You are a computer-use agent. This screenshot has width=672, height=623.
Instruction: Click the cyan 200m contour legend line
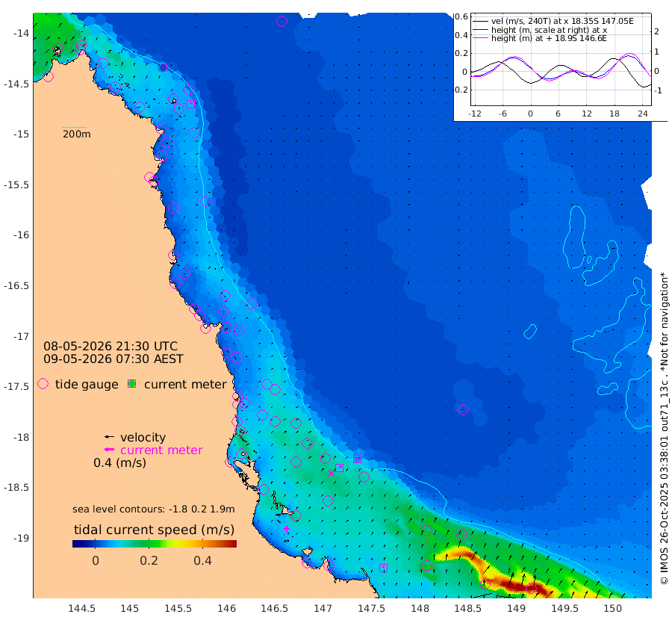[74, 127]
